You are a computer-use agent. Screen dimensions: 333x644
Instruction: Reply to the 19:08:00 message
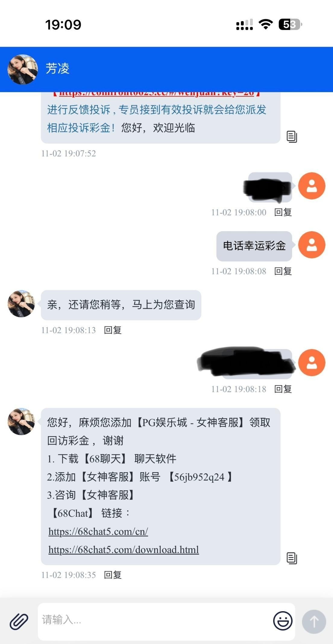pyautogui.click(x=283, y=212)
